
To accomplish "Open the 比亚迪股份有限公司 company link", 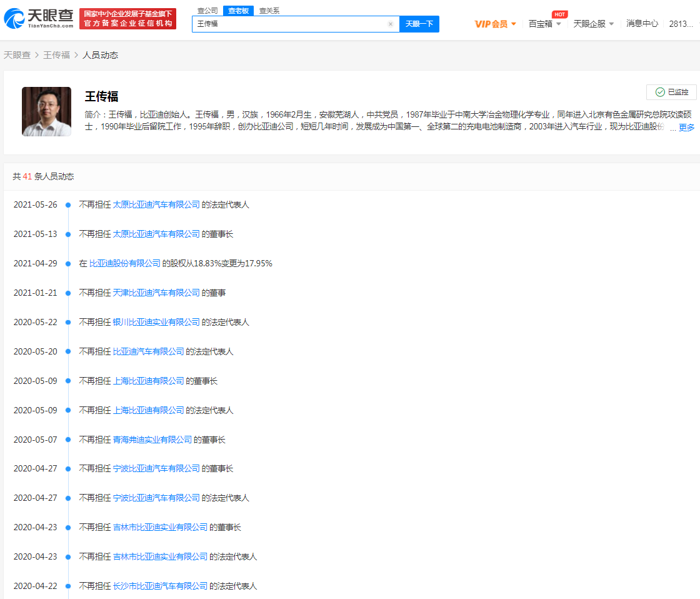I will 125,263.
